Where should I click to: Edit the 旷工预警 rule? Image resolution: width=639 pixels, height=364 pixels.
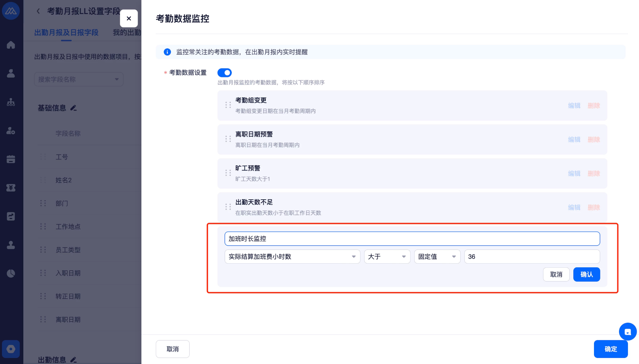point(574,174)
